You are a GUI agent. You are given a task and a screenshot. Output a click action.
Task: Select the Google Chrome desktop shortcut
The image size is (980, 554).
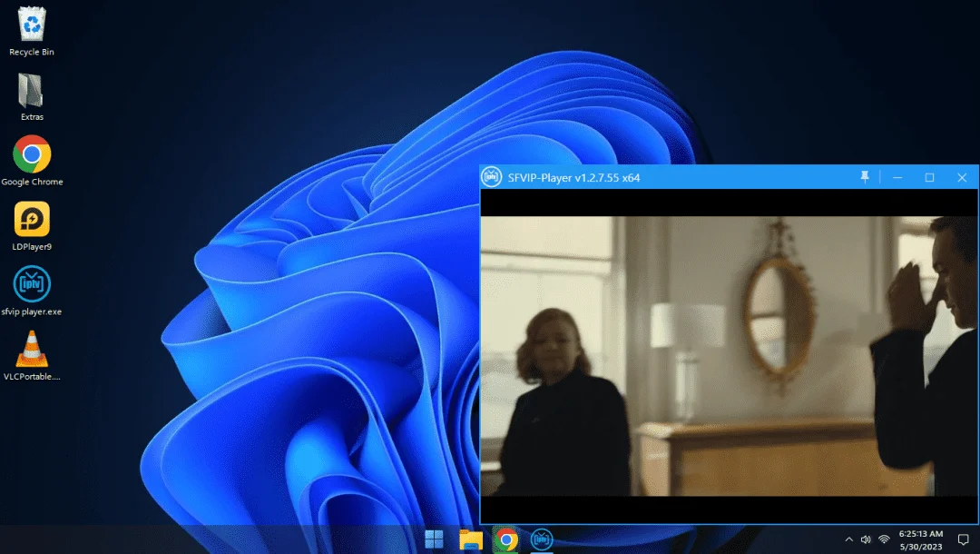point(32,161)
